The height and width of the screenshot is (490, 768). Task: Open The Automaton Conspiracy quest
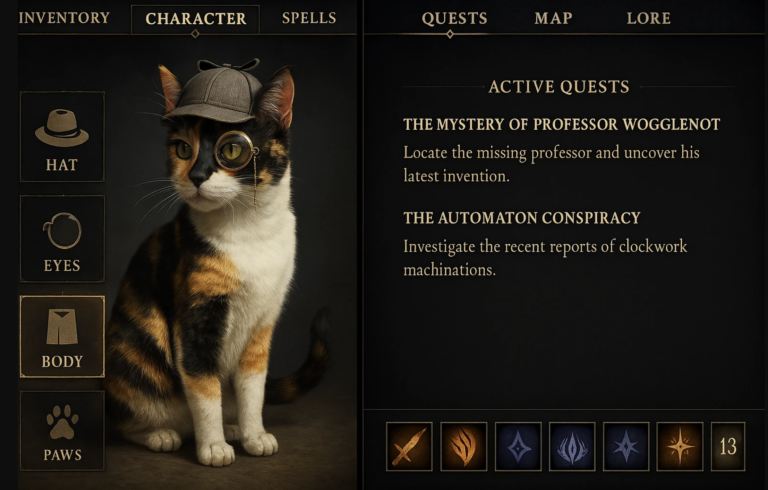point(522,218)
